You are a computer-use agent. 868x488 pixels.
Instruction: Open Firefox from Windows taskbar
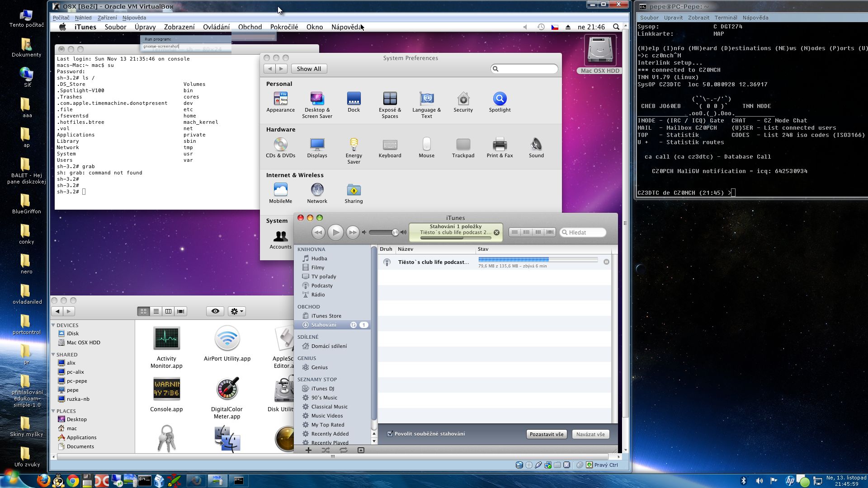coord(43,480)
